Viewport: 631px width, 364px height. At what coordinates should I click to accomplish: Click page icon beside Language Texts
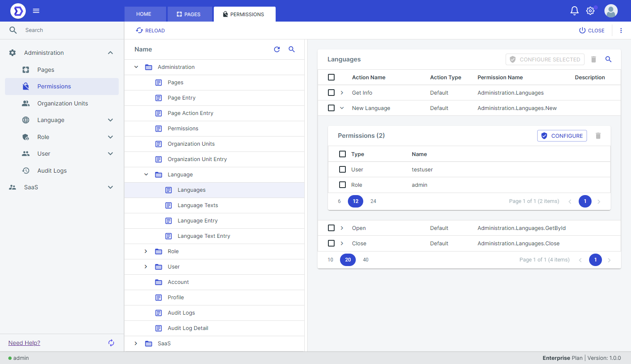tap(169, 205)
